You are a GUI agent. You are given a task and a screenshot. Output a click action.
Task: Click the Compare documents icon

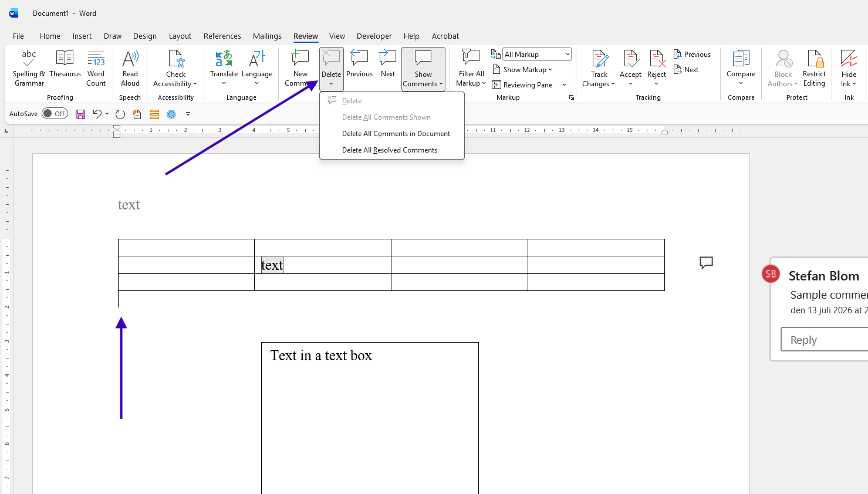pos(741,59)
